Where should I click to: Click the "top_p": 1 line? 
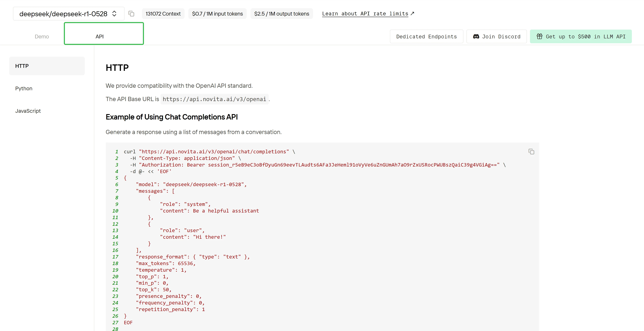point(152,276)
